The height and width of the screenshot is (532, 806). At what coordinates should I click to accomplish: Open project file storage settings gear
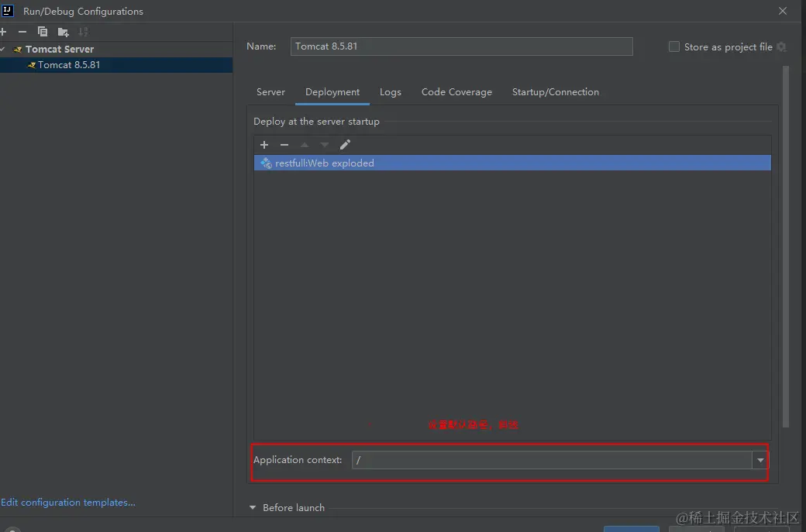pos(781,46)
